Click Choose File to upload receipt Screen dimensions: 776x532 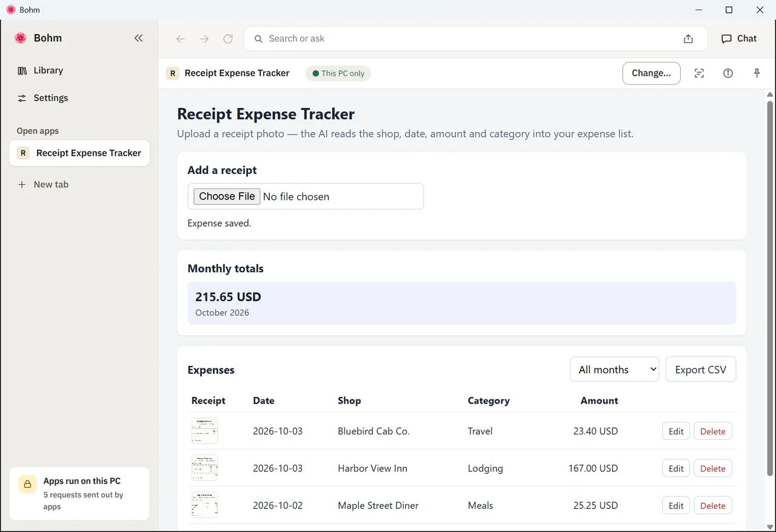(x=227, y=196)
